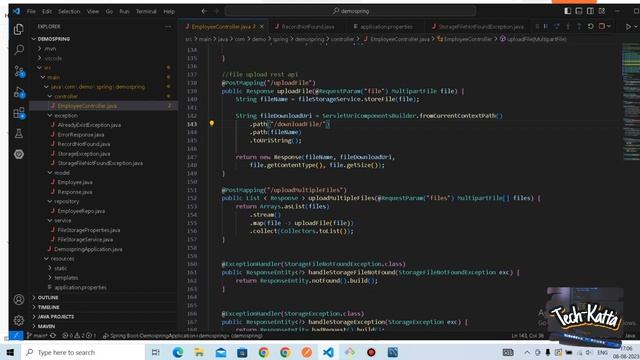Click the Run Java play button
This screenshot has width=640, height=360.
click(x=628, y=27)
